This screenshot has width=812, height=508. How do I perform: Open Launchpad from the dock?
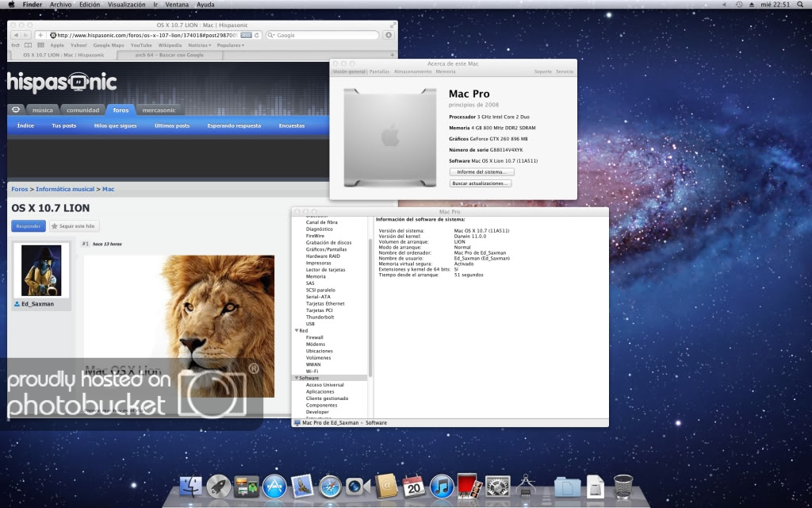[x=219, y=486]
